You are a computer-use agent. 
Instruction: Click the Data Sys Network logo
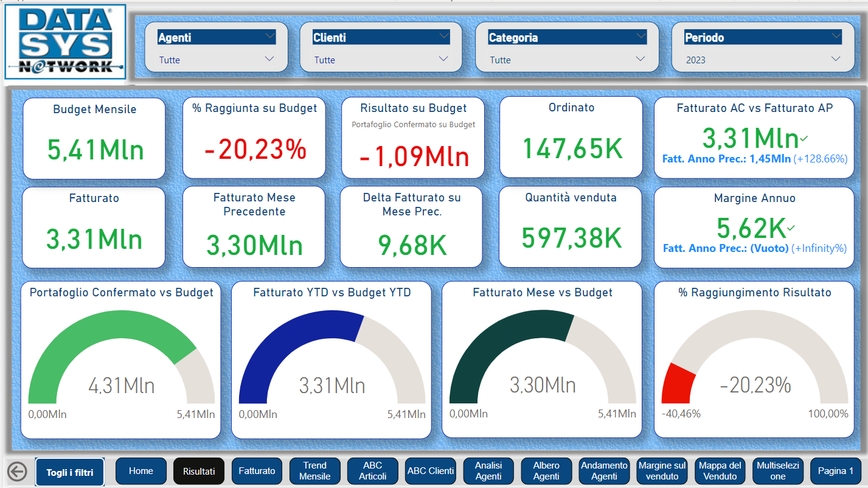(x=65, y=41)
